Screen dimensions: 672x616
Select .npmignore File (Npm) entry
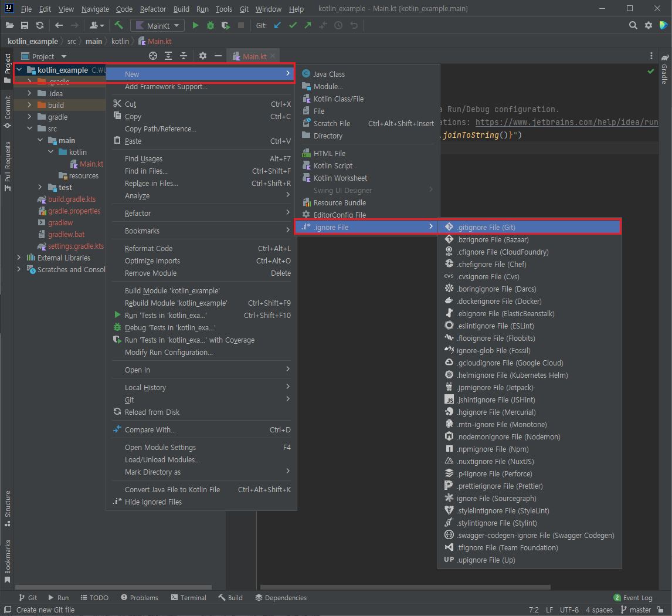coord(530,449)
